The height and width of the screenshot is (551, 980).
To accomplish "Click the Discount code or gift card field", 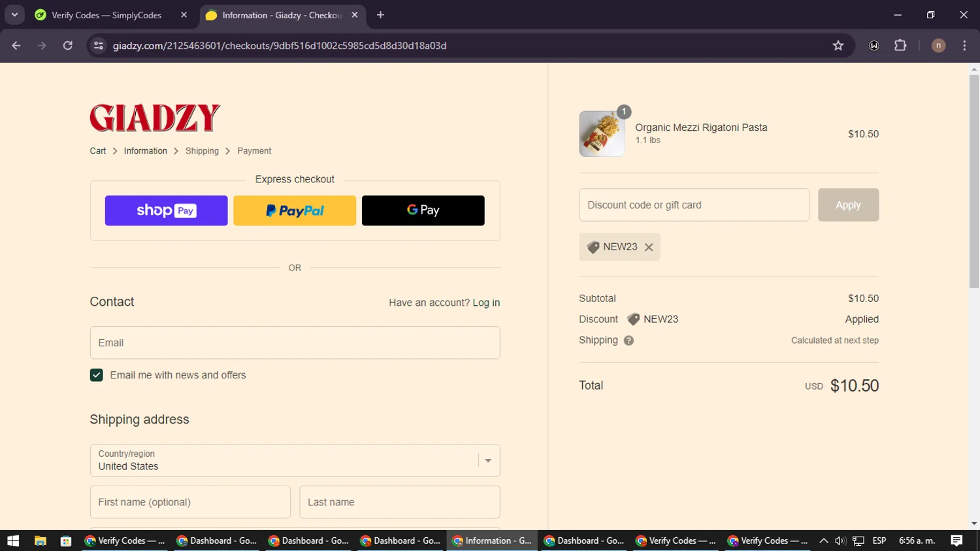I will (694, 205).
